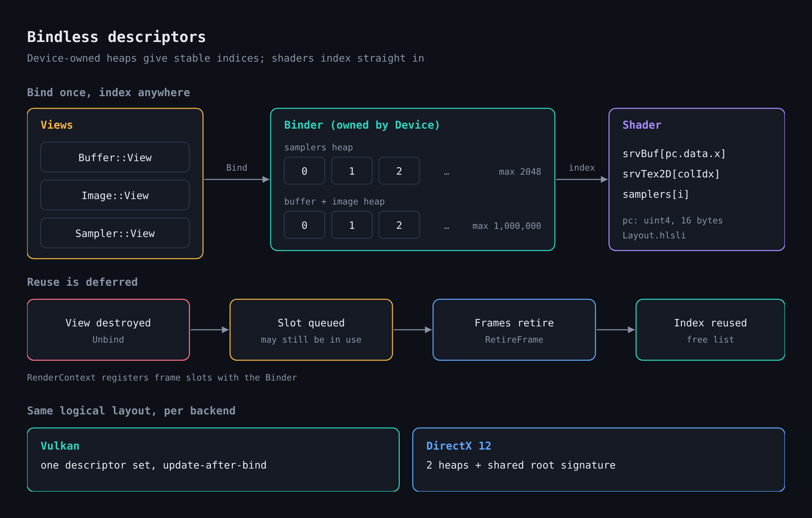Click the 'index' arrow label
The height and width of the screenshot is (518, 812).
click(x=582, y=168)
